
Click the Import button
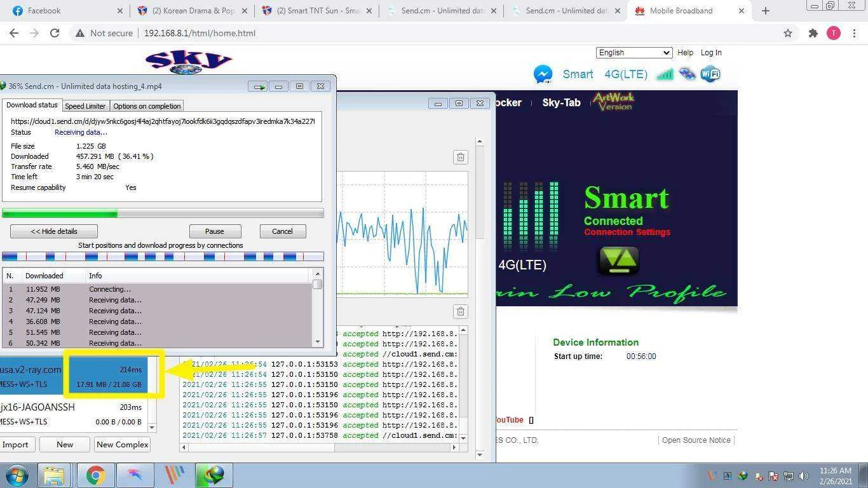(x=15, y=445)
